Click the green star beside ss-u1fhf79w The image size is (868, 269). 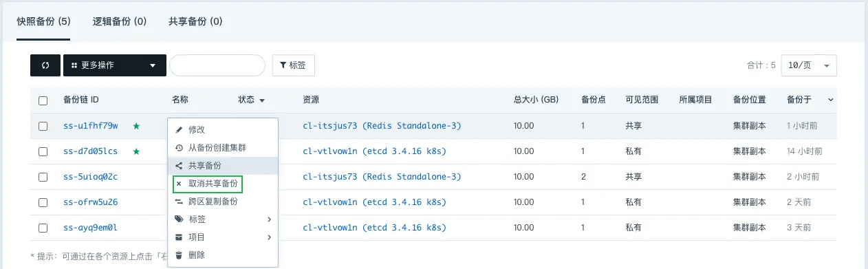(x=136, y=126)
